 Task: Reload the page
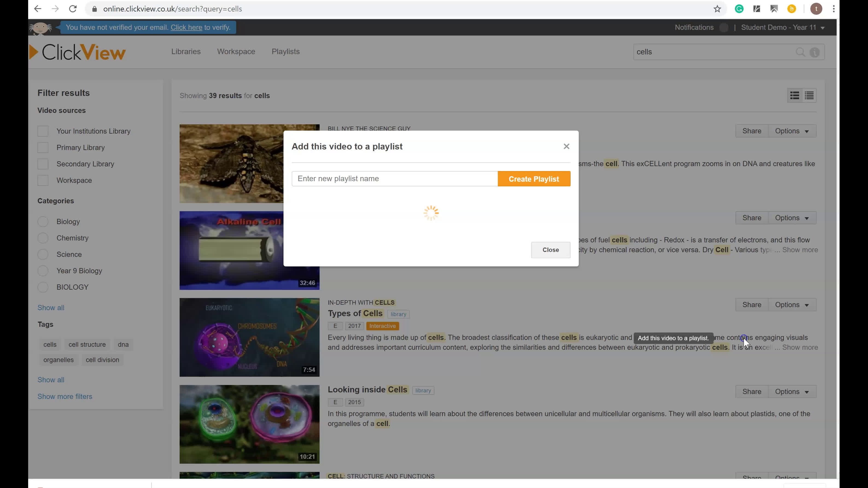click(x=73, y=9)
